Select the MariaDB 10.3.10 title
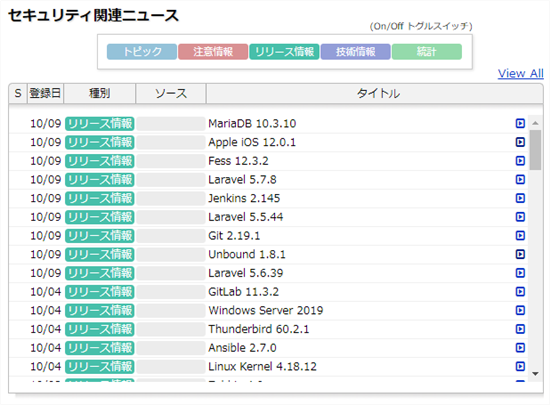 click(x=252, y=123)
